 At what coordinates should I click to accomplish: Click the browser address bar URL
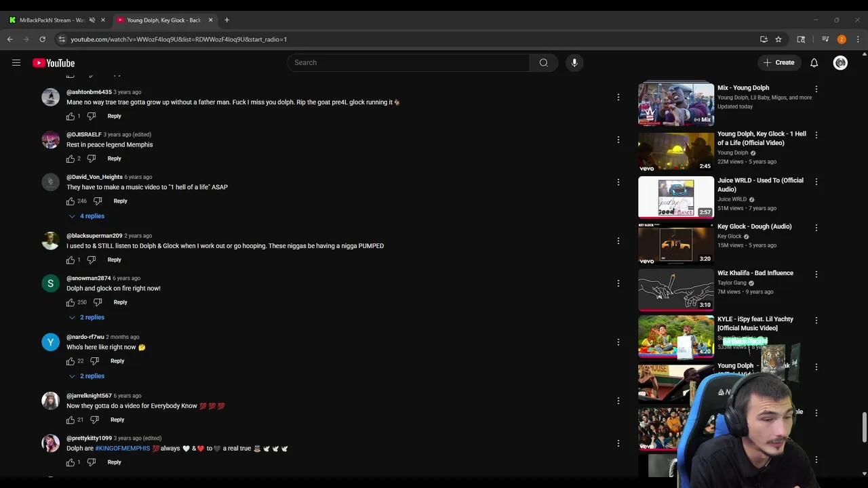click(179, 39)
